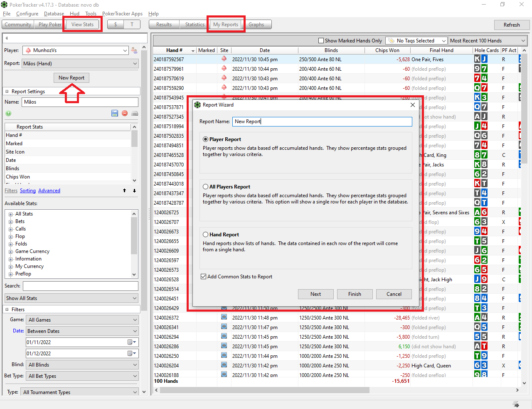Open the All Blinds dropdown
The width and height of the screenshot is (532, 409).
82,365
